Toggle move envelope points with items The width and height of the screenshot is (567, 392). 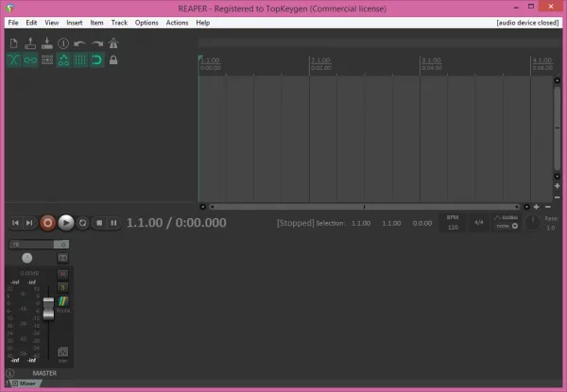(63, 60)
